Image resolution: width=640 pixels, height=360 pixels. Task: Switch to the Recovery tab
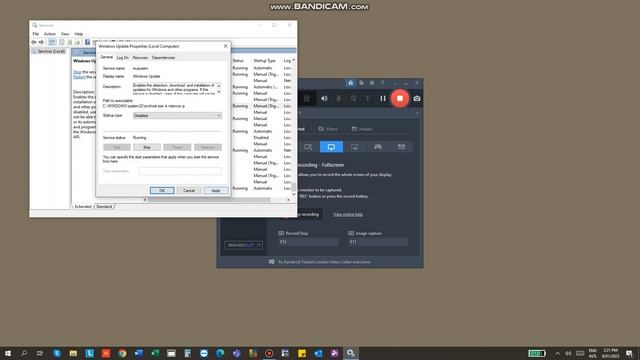click(x=140, y=58)
